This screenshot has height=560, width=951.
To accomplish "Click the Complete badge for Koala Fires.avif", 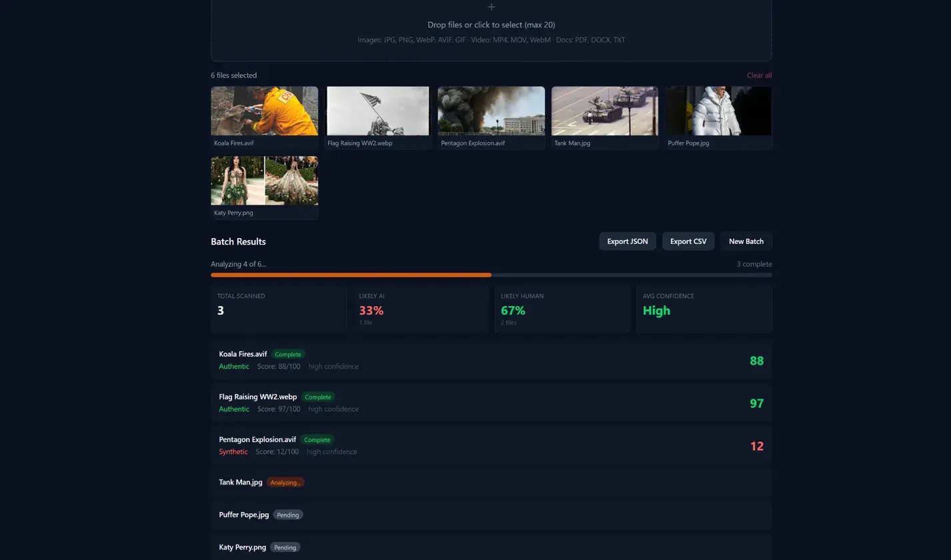I will pos(288,354).
